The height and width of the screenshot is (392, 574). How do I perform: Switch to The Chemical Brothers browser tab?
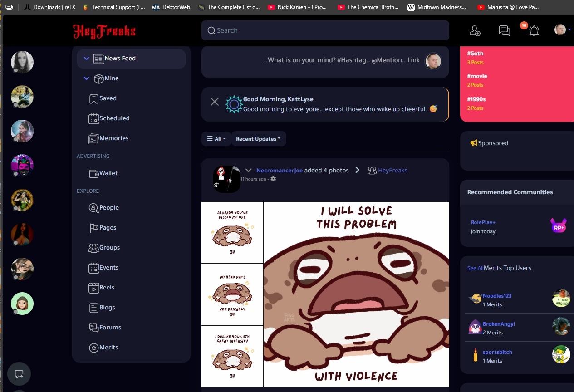(x=368, y=7)
